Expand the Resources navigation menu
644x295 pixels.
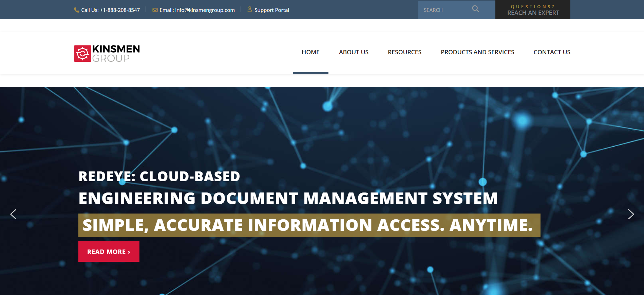click(404, 52)
